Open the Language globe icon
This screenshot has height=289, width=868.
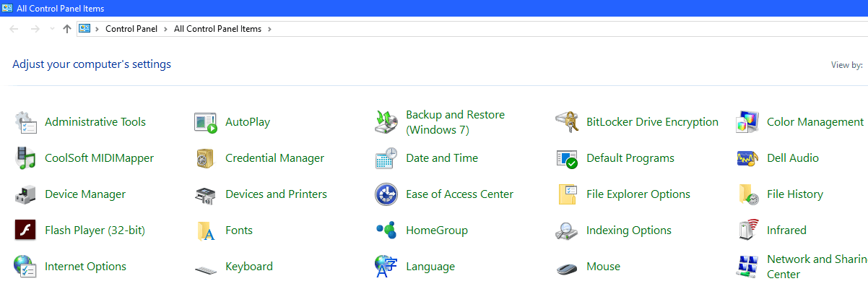point(386,267)
